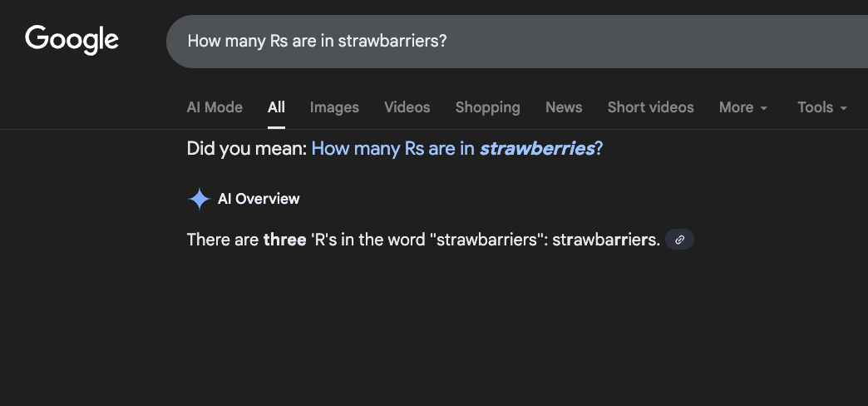The image size is (868, 406).
Task: Go to the Videos tab
Action: click(407, 107)
